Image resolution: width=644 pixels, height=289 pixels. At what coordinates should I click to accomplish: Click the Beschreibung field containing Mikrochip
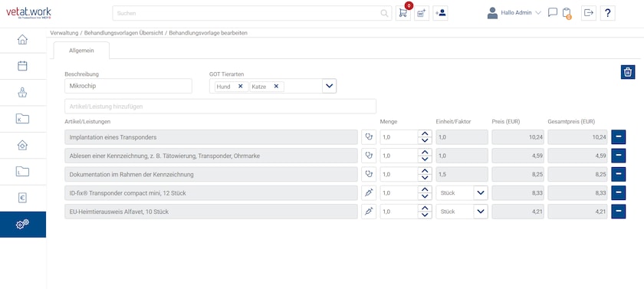pyautogui.click(x=128, y=86)
